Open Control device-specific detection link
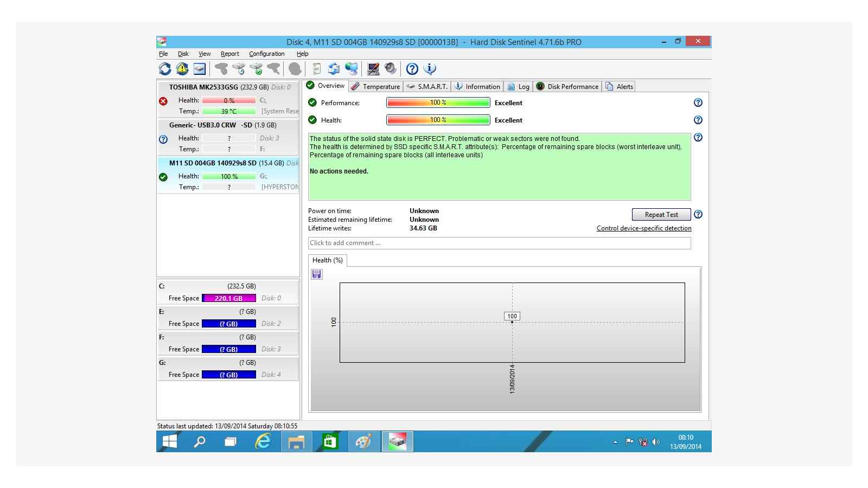Screen dimensions: 868x488 click(x=644, y=228)
